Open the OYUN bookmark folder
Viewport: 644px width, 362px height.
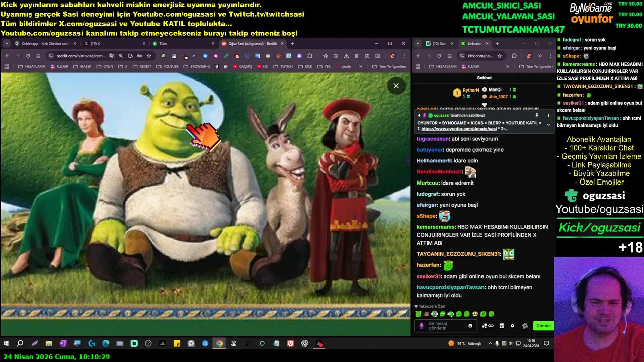coord(105,66)
